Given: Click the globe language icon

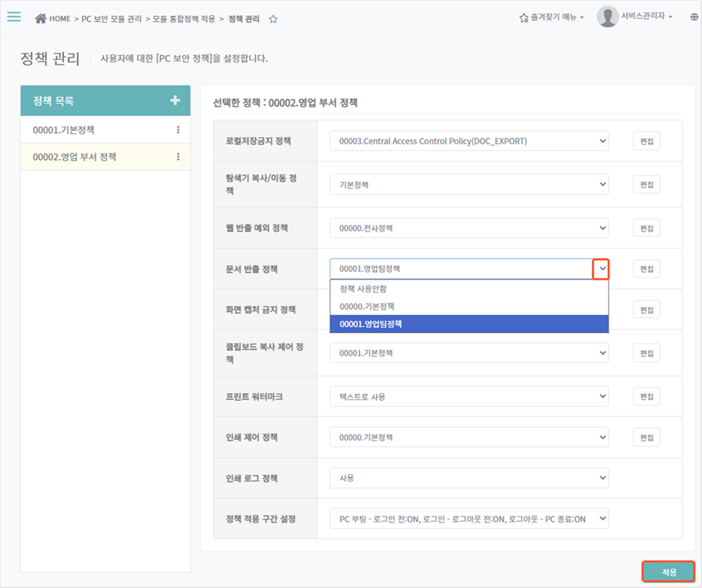Looking at the screenshot, I should click(694, 17).
